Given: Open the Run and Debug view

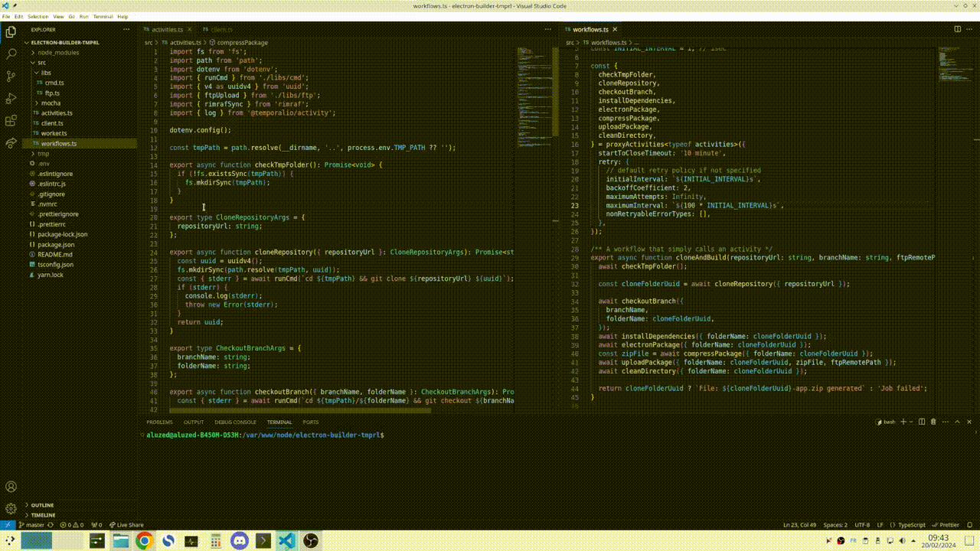Looking at the screenshot, I should (11, 99).
